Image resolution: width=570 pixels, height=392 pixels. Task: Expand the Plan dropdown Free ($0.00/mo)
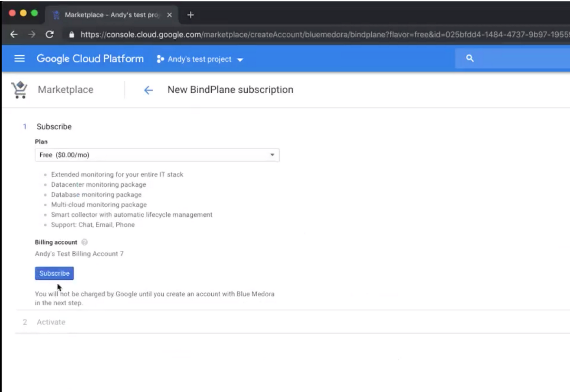pyautogui.click(x=157, y=155)
